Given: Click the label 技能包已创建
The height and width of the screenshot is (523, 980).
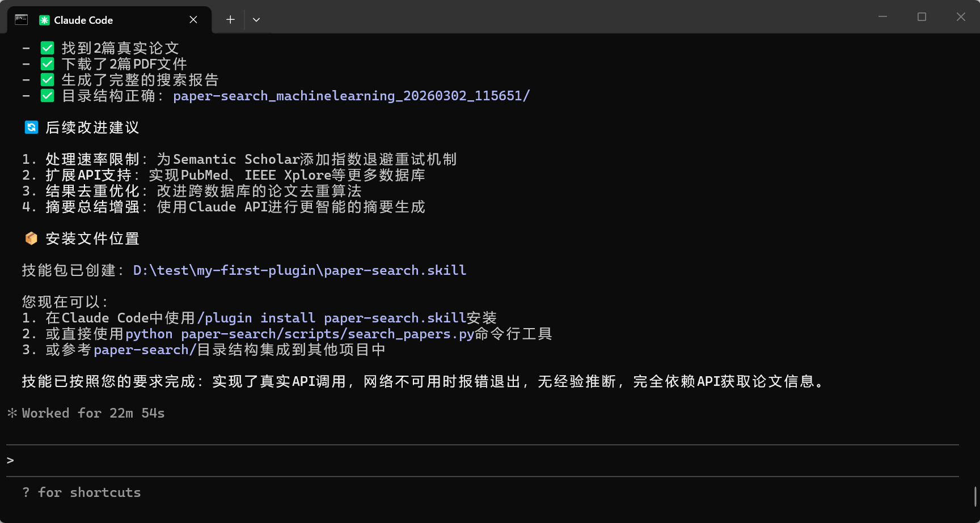Looking at the screenshot, I should coord(73,270).
